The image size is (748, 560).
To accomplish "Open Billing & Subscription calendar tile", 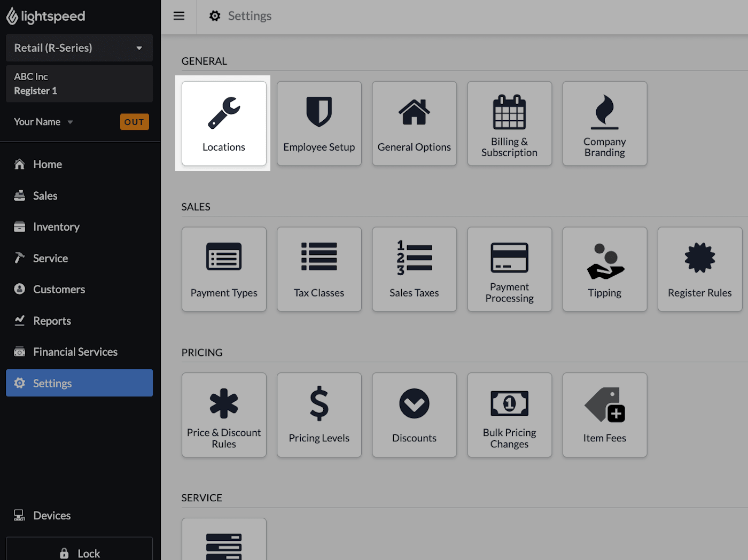I will (509, 123).
